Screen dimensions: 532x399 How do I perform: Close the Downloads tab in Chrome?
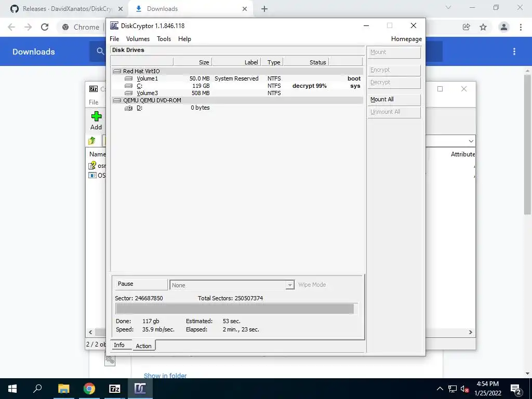click(x=245, y=9)
